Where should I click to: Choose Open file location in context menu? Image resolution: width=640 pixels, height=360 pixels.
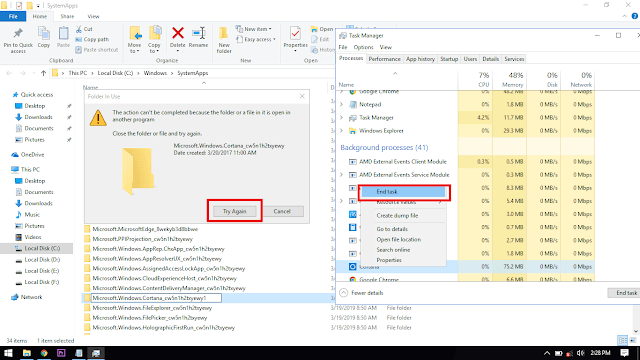(398, 240)
